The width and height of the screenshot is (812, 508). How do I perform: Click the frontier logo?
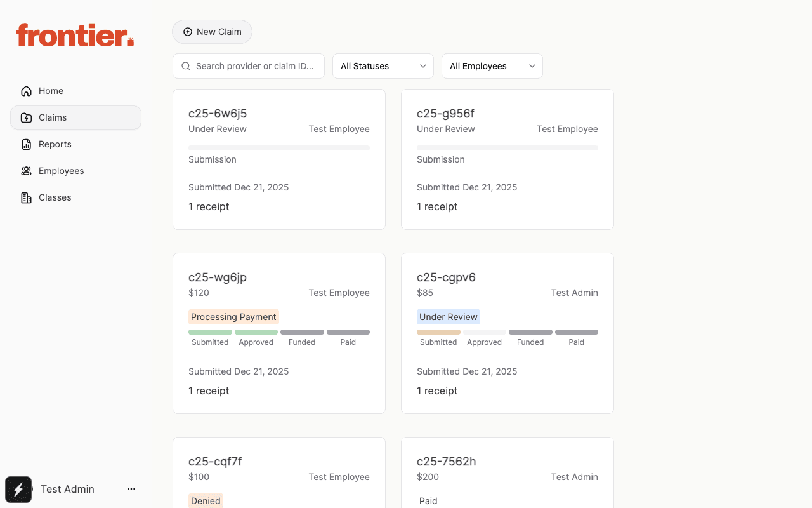(75, 36)
